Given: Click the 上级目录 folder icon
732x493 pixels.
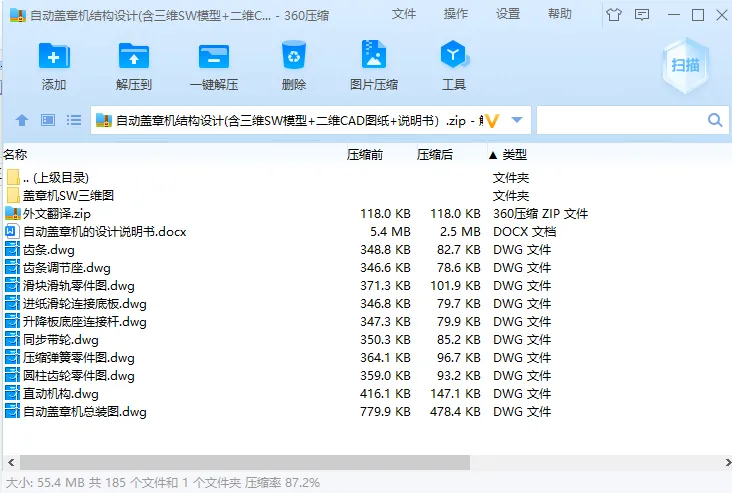Looking at the screenshot, I should click(x=13, y=177).
